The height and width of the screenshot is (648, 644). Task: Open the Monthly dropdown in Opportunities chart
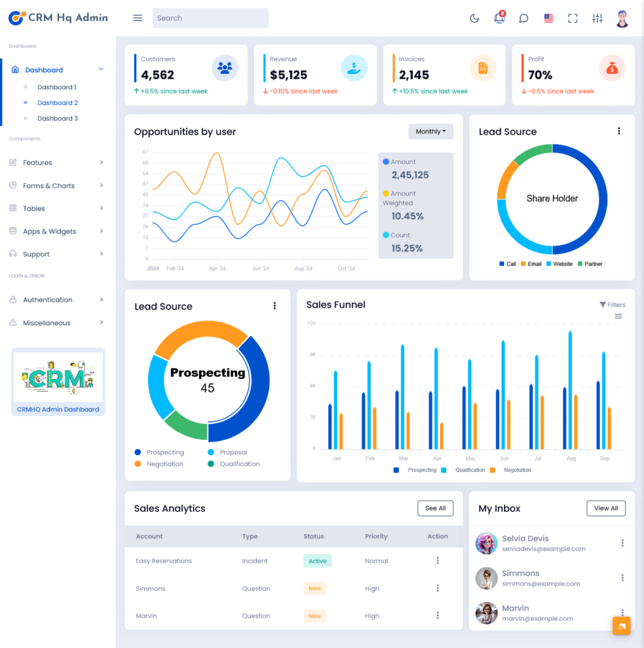tap(431, 132)
